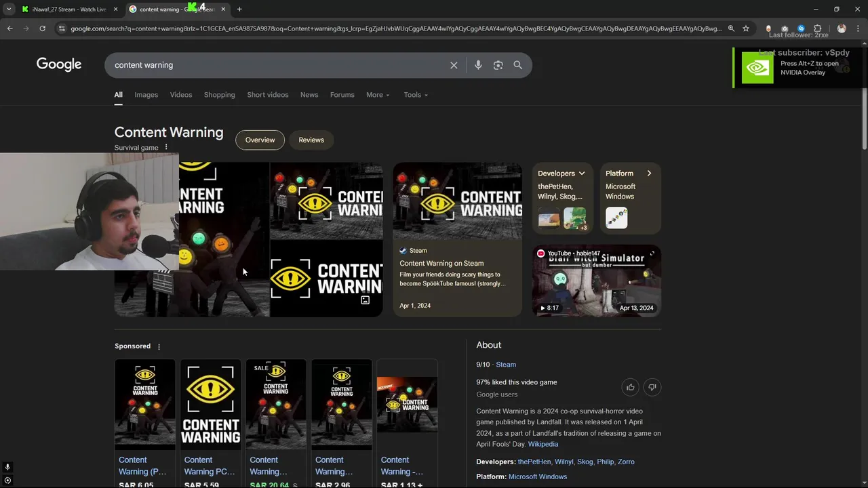
Task: Open the SALE Content Warning ad image
Action: click(x=276, y=405)
